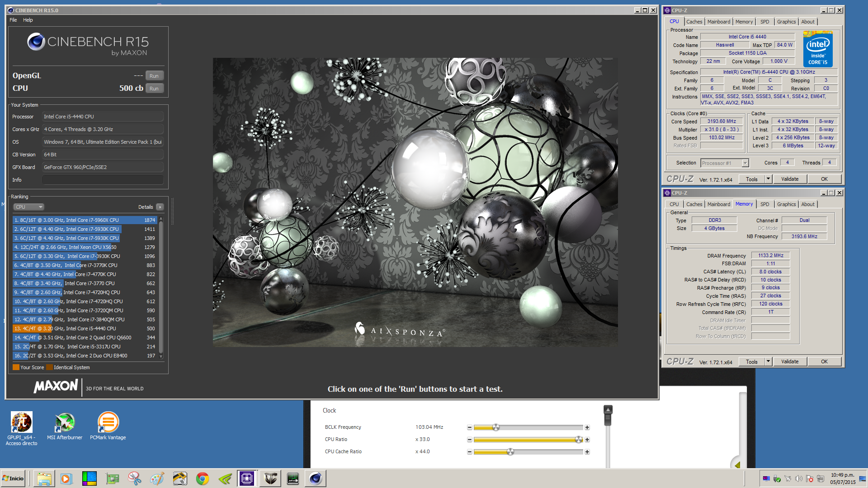
Task: Open Action Center flag tray icon
Action: pos(809,479)
